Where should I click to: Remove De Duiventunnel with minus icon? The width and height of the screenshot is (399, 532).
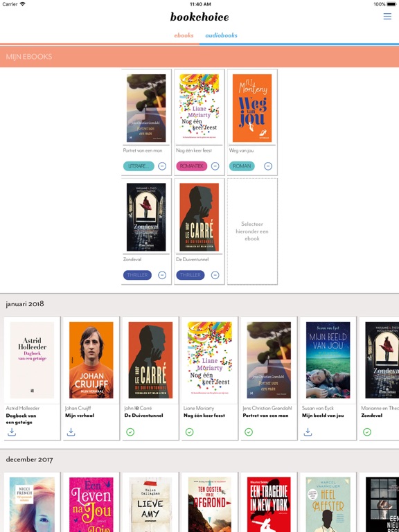coord(215,275)
